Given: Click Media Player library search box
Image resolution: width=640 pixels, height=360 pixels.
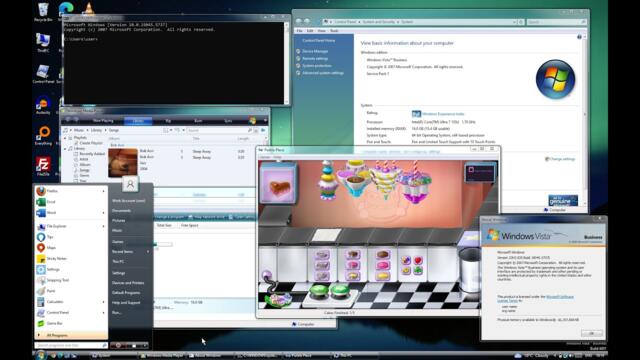Looking at the screenshot, I should (x=220, y=130).
